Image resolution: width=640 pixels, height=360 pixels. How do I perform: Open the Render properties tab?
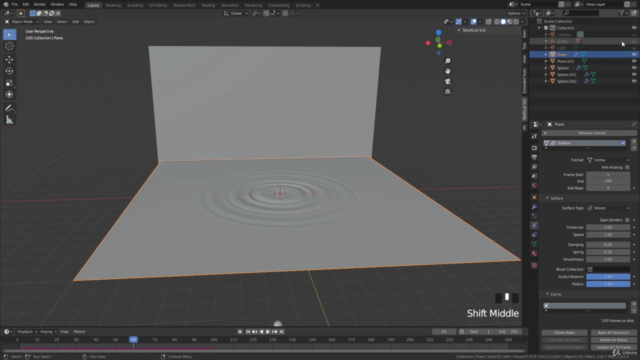pos(534,148)
